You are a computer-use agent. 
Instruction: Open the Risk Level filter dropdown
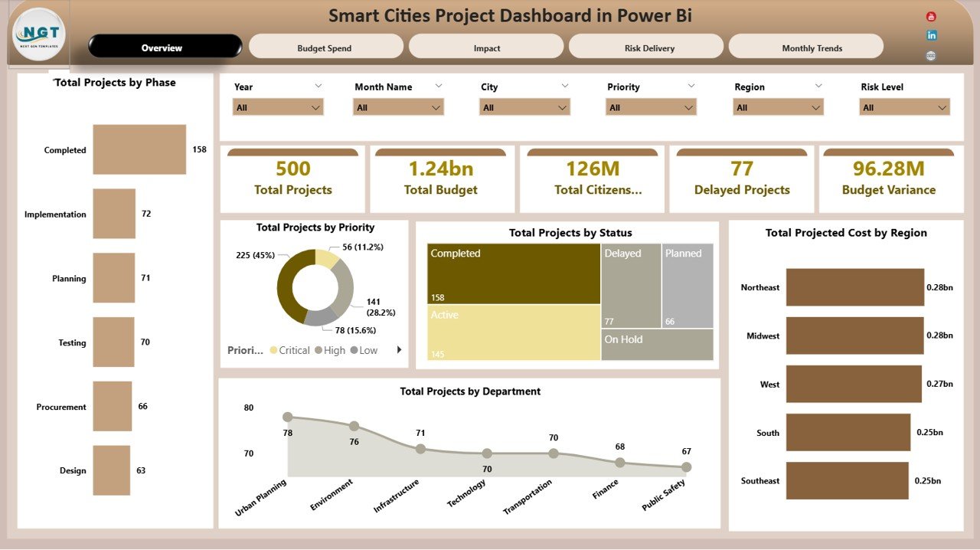tap(940, 107)
